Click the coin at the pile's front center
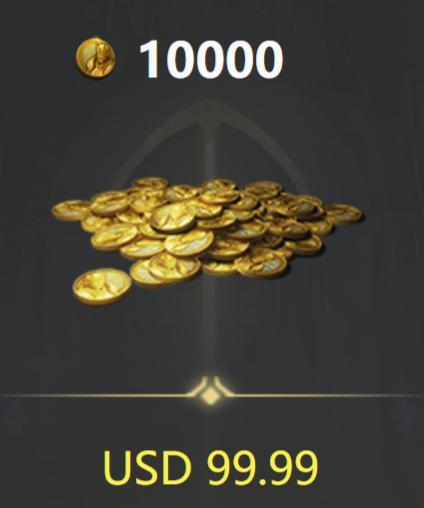Viewport: 424px width, 508px height. [x=174, y=267]
